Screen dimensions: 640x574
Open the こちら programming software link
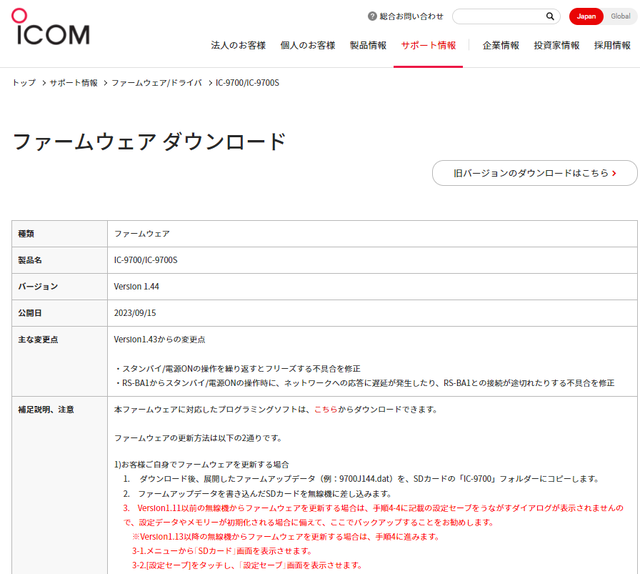[325, 409]
